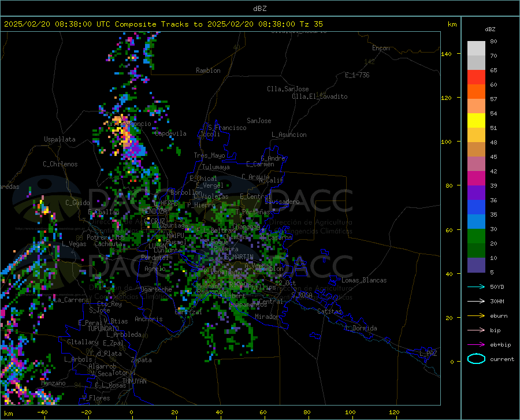The height and width of the screenshot is (420, 520).
Task: Select the yellow 54 dBZ color swatch
Action: tap(476, 120)
